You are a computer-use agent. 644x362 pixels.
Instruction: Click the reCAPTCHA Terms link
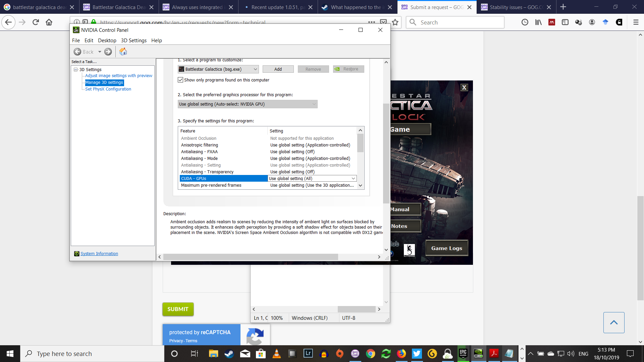[192, 341]
